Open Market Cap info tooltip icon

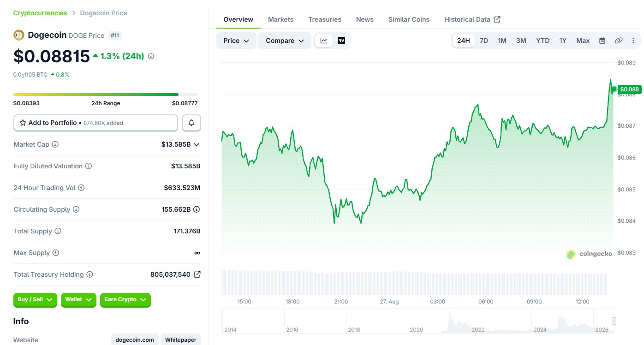pos(55,144)
